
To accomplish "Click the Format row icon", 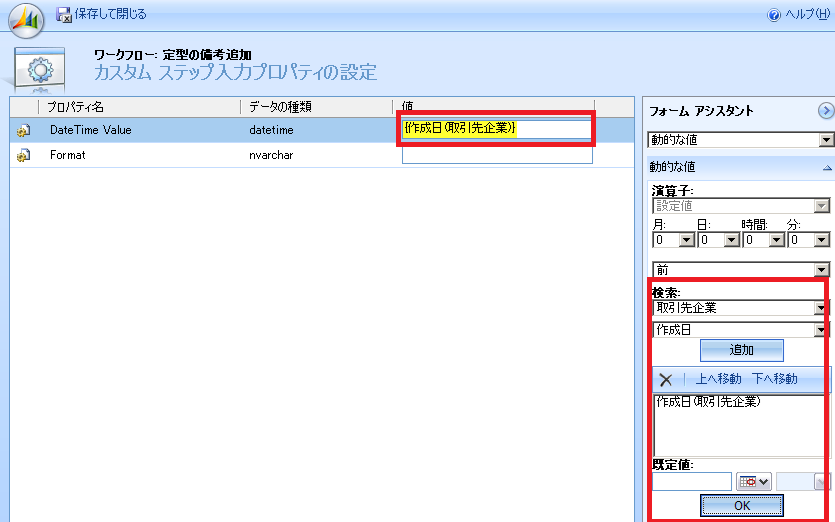I will click(24, 156).
